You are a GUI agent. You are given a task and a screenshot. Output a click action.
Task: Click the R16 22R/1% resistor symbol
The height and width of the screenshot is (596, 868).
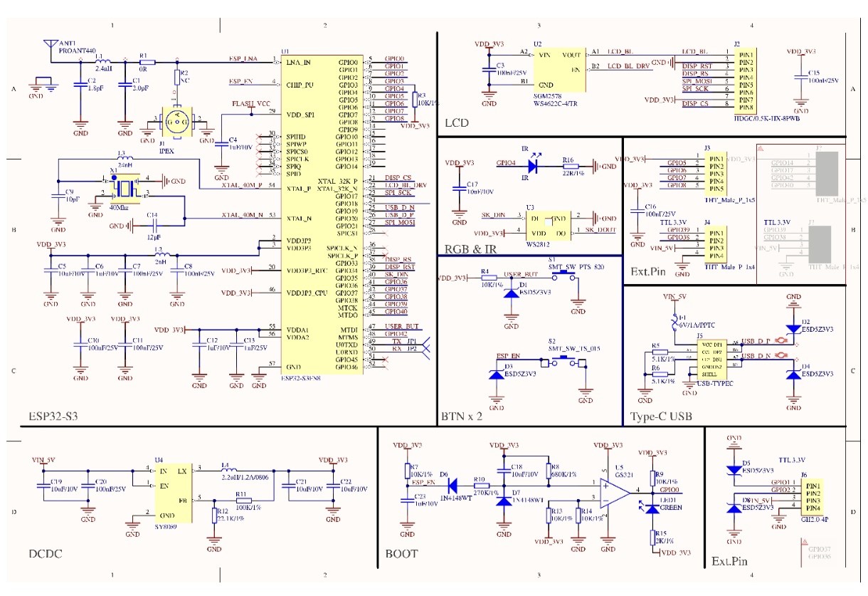pos(569,166)
